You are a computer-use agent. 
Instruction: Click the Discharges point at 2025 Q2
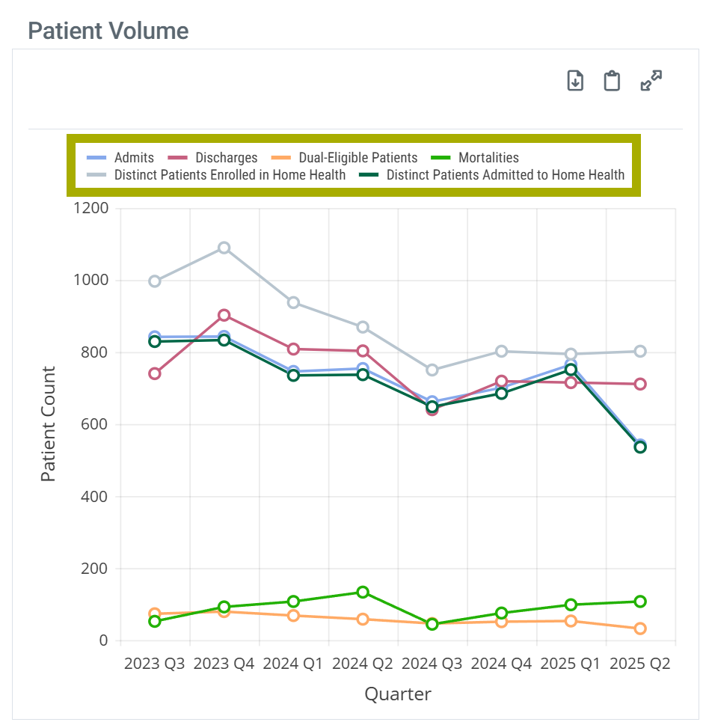tap(640, 384)
